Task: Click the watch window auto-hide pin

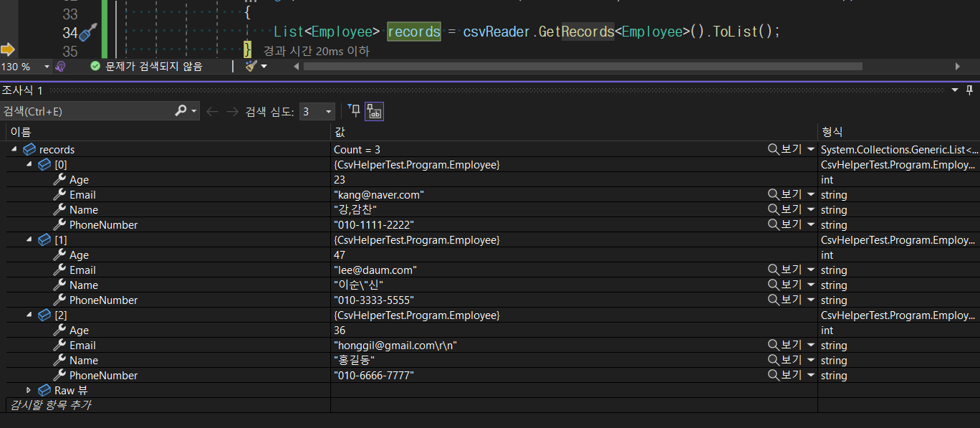Action: pos(969,90)
